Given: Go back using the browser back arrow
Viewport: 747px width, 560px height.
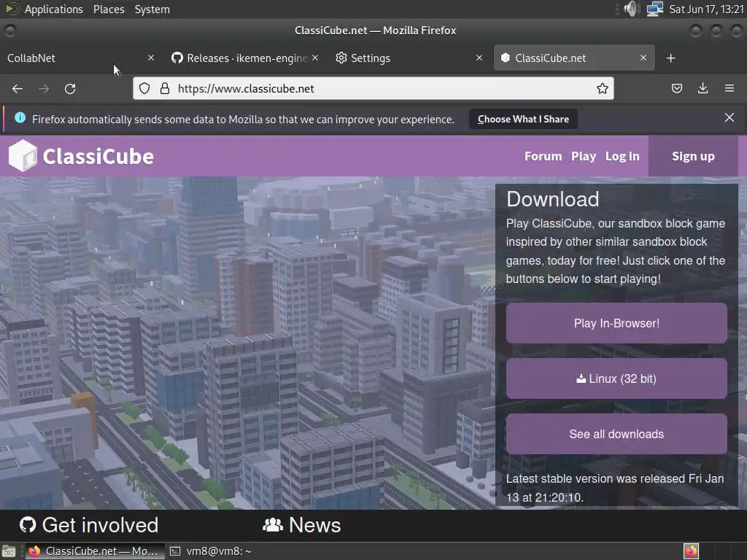Looking at the screenshot, I should coord(18,88).
